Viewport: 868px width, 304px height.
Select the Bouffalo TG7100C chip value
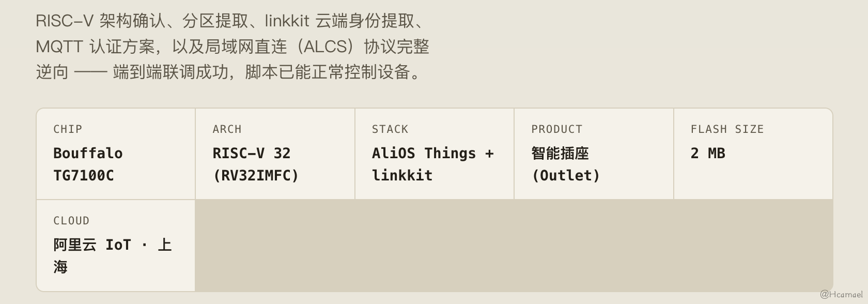click(88, 164)
